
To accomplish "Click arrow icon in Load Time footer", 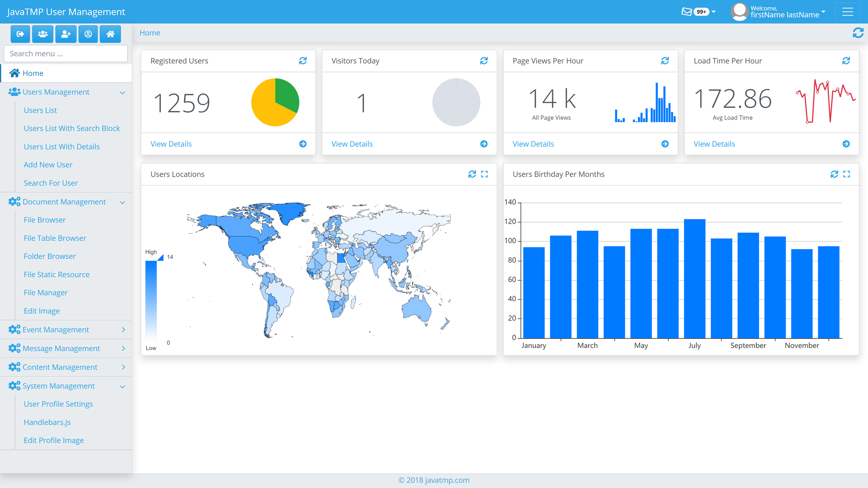I will tap(846, 144).
